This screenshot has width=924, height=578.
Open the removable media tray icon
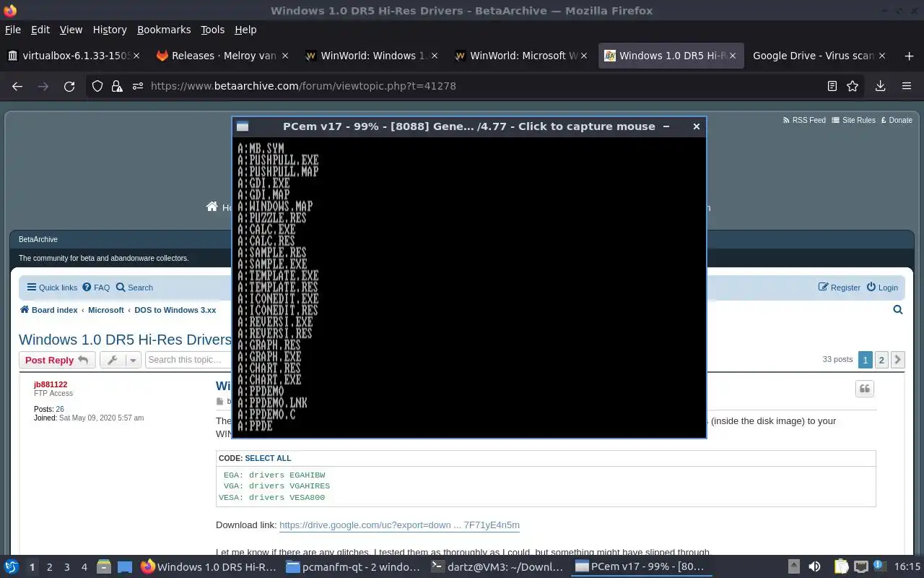pos(794,567)
